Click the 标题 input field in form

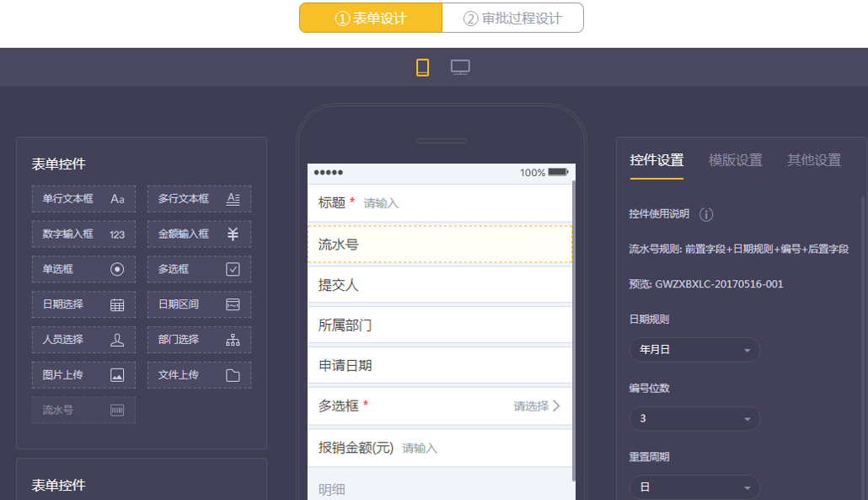tap(440, 203)
